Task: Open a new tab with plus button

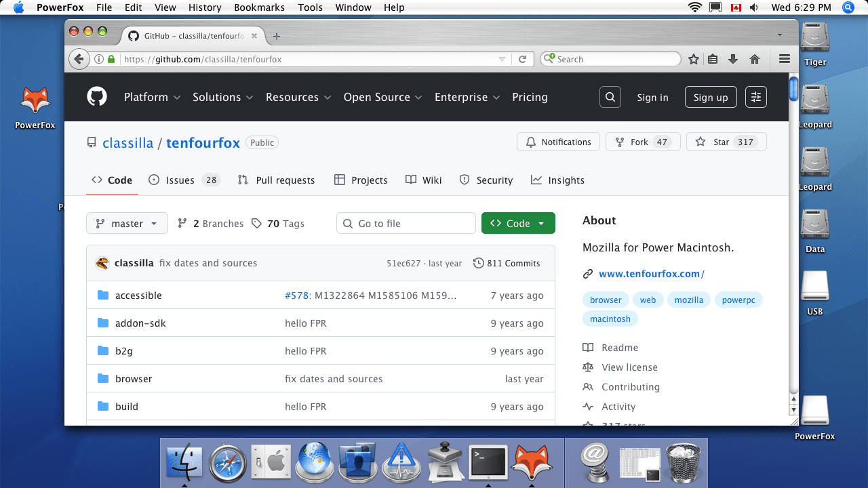Action: pos(276,37)
